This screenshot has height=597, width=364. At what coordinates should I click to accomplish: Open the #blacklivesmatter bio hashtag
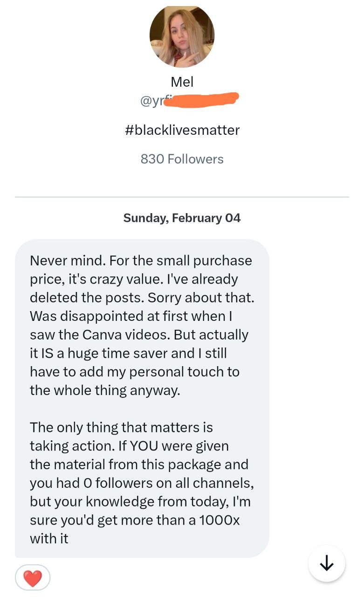point(182,130)
